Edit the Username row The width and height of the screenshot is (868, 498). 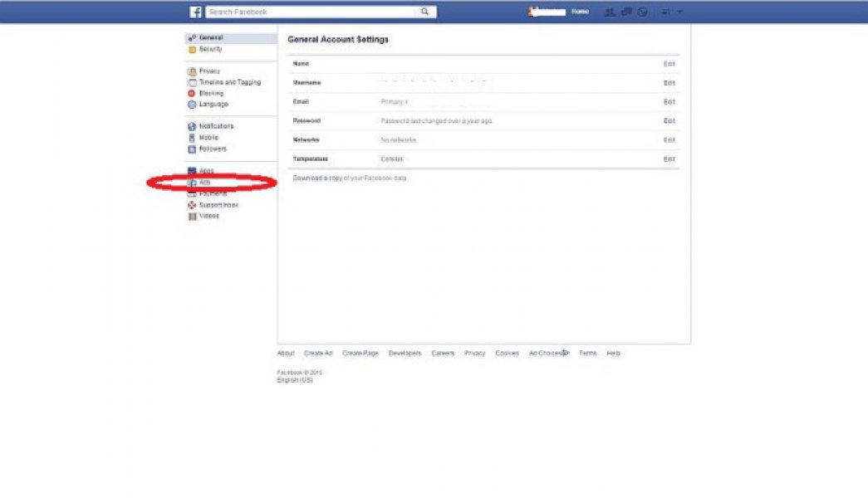tap(669, 83)
